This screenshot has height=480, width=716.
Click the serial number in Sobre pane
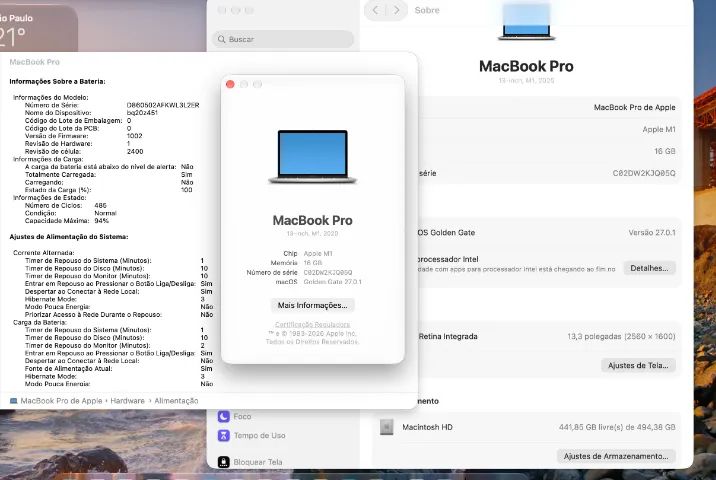(644, 173)
